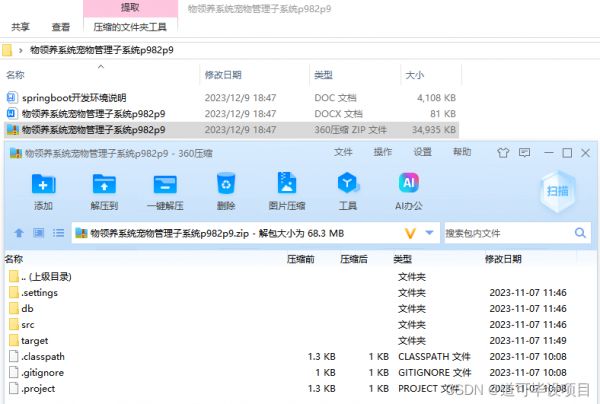This screenshot has width=600, height=404.
Task: Click the .settings folder icon
Action: 14,292
